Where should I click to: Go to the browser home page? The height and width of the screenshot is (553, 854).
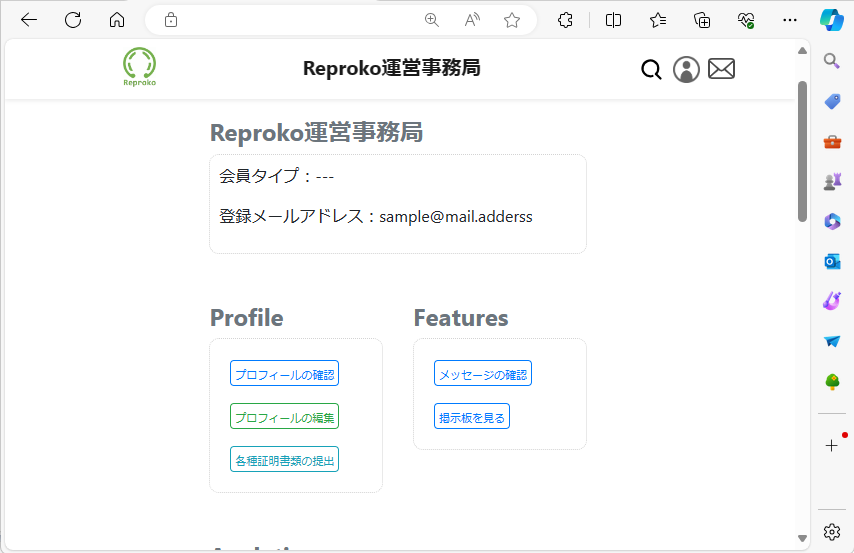[117, 20]
